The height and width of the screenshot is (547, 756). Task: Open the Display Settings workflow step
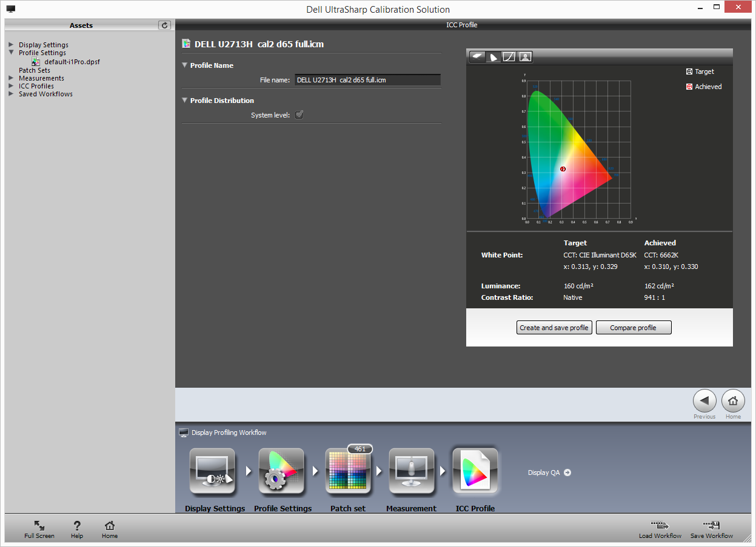[212, 471]
